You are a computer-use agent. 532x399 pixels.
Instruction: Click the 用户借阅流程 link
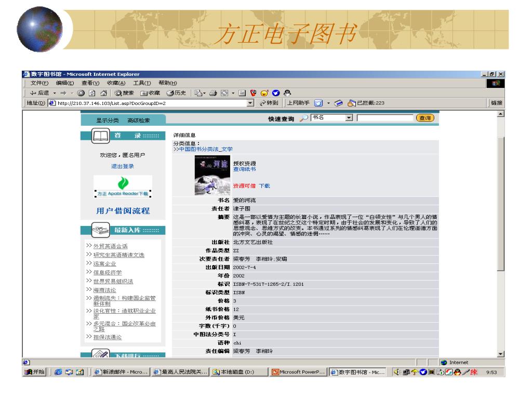(123, 211)
